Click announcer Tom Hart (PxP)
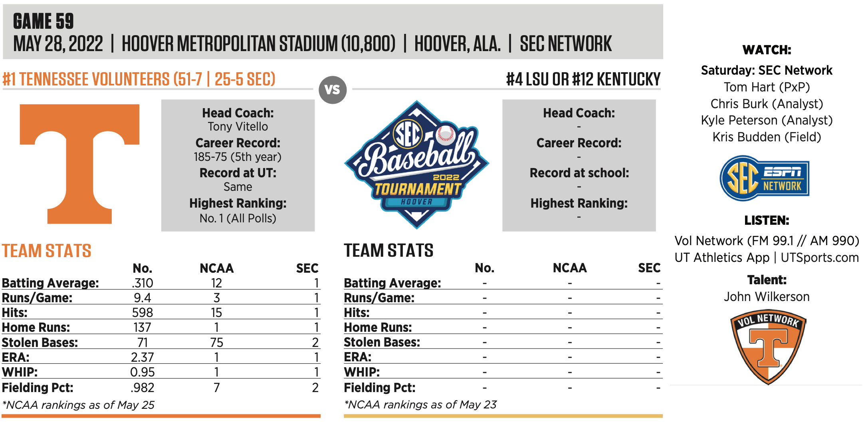Screen dimensions: 868x424 (767, 87)
